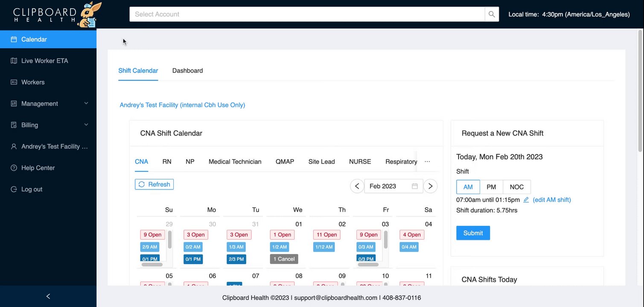Screen dimensions: 644x307
Task: Click the February 03 cell horizontal scrollbar
Action: [368, 264]
